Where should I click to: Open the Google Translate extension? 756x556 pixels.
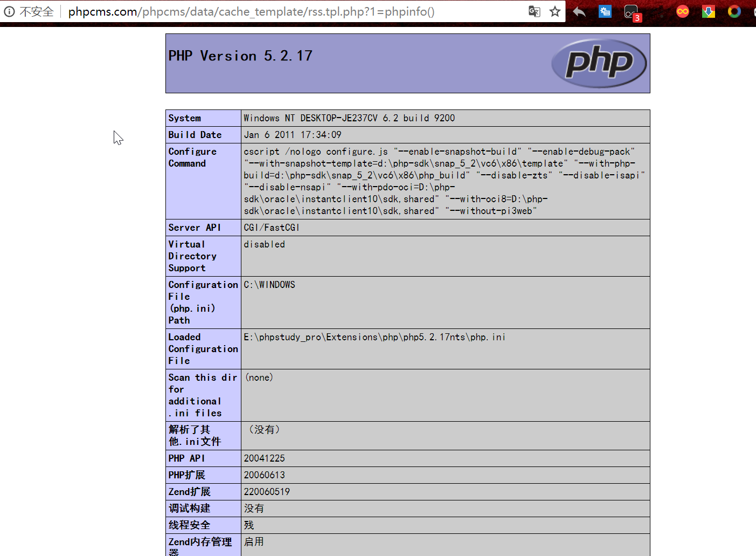(x=534, y=11)
